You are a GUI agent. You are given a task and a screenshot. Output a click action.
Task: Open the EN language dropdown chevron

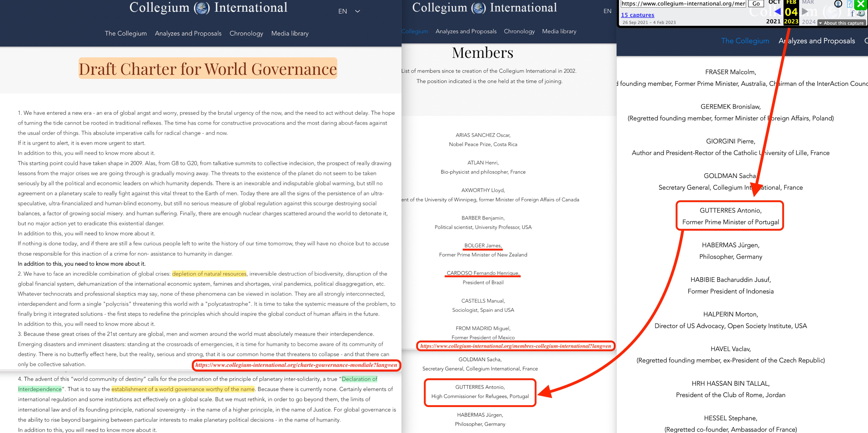[357, 11]
